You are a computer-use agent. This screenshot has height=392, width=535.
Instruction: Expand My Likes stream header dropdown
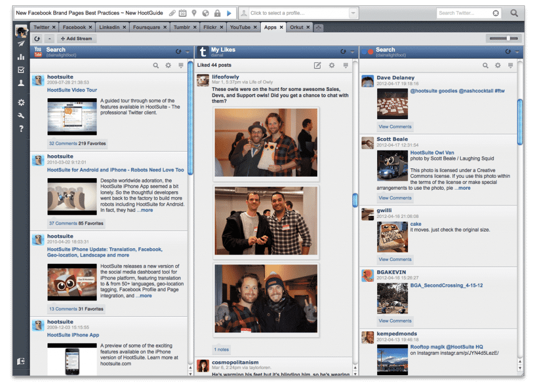[353, 52]
